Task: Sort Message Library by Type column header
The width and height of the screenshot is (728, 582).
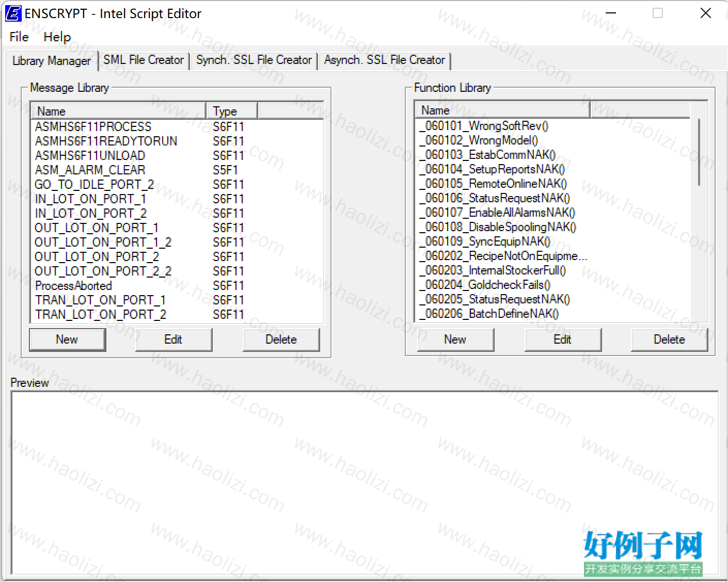Action: (232, 111)
